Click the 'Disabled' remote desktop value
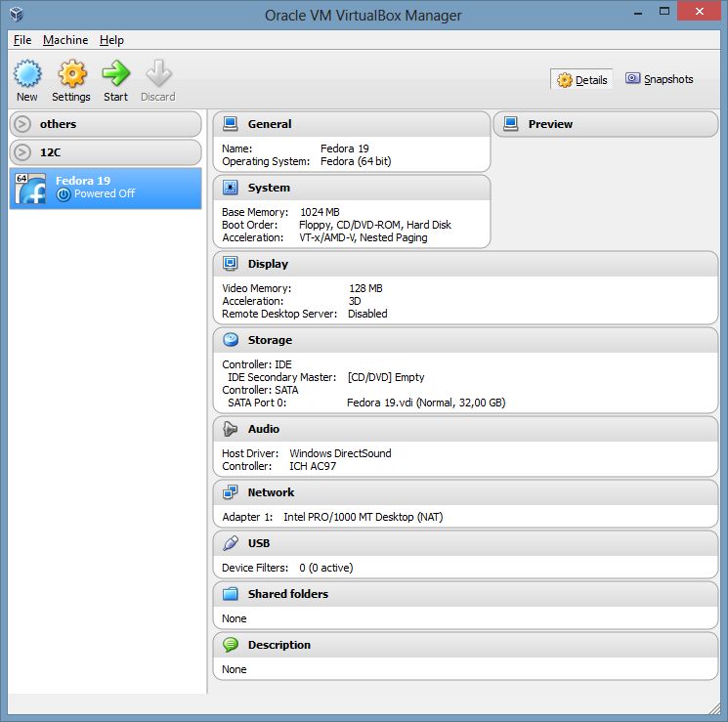 pos(367,314)
